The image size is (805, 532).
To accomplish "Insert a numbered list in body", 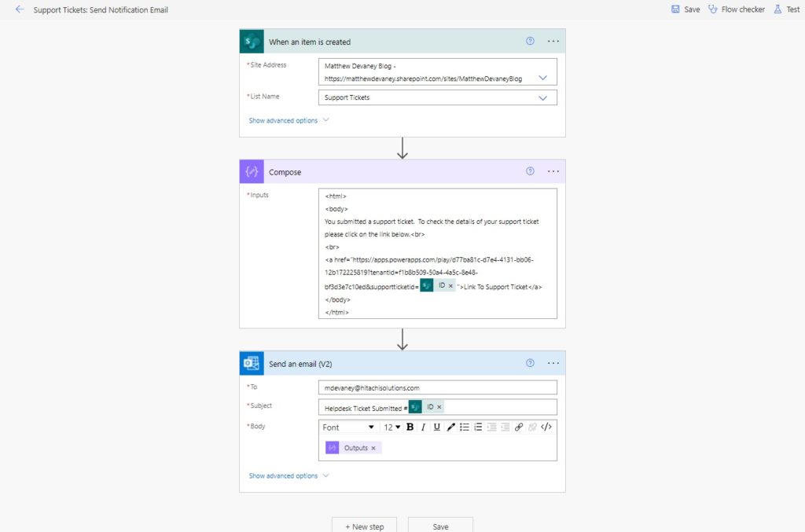I will (478, 427).
